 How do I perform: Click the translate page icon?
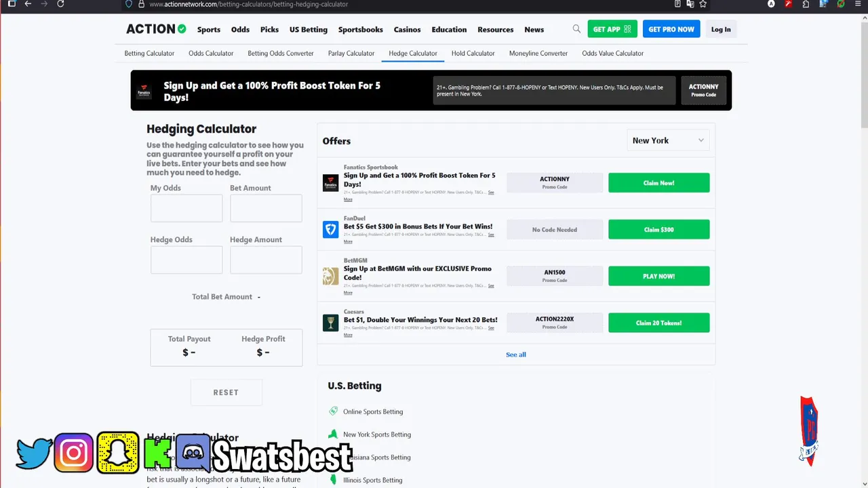[x=690, y=4]
